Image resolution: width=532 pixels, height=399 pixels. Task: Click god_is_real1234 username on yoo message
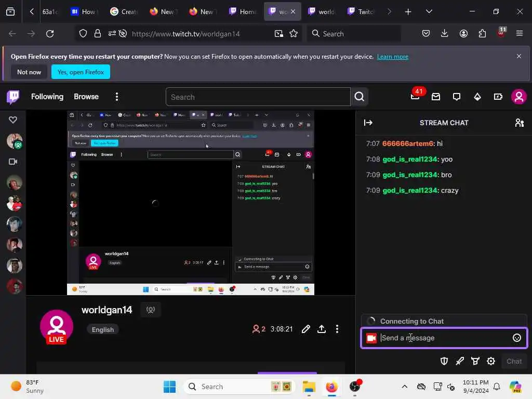tap(410, 159)
